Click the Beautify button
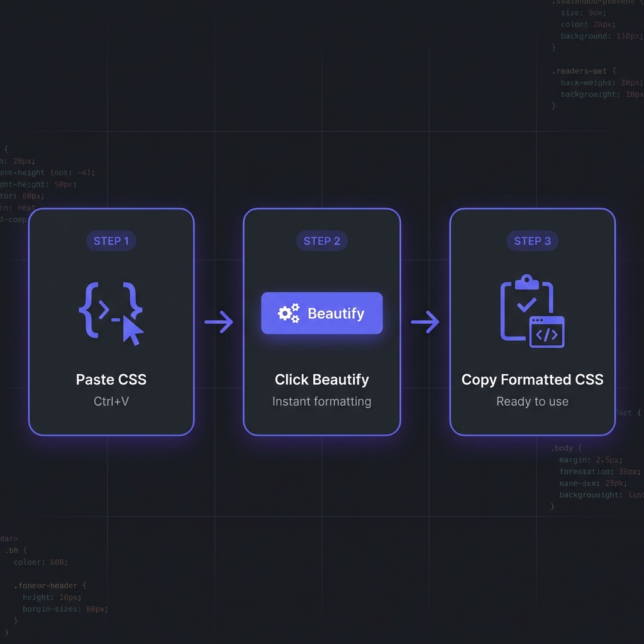Viewport: 644px width, 644px height. coord(321,313)
